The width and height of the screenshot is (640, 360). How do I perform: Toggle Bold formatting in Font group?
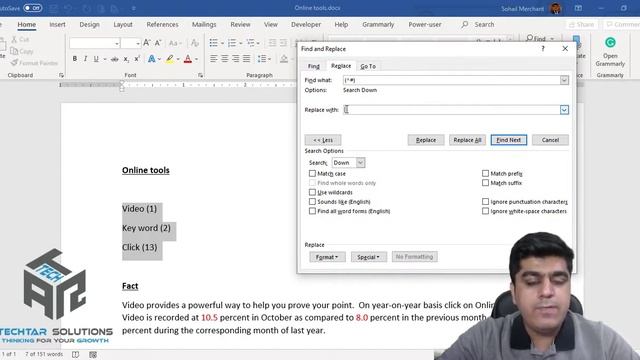pyautogui.click(x=75, y=59)
